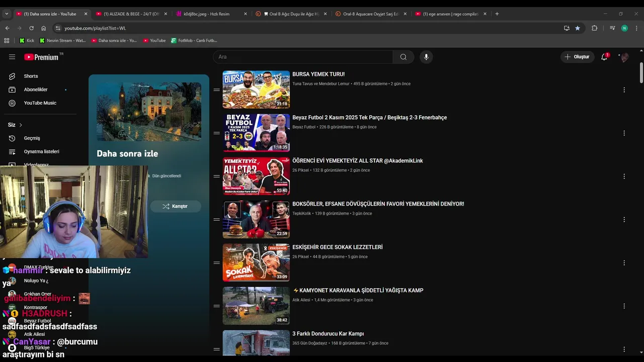The height and width of the screenshot is (362, 644).
Task: Click the Karıştır shuffle button
Action: point(176,206)
